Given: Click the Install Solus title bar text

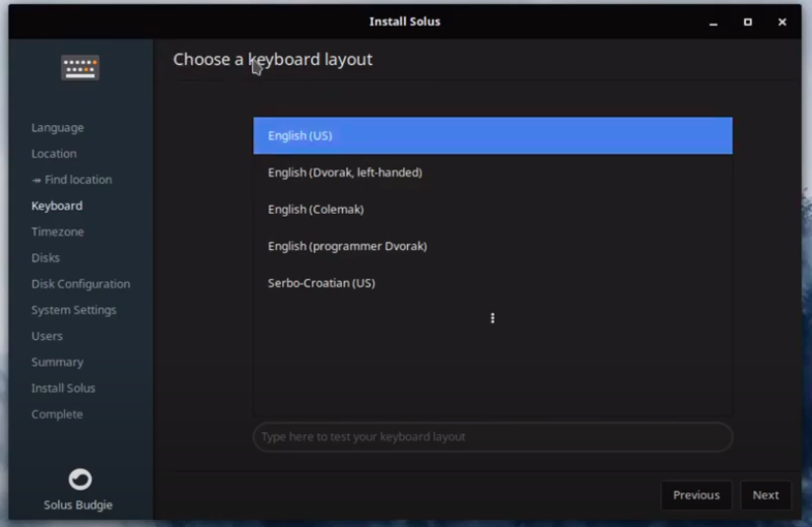Looking at the screenshot, I should [405, 22].
